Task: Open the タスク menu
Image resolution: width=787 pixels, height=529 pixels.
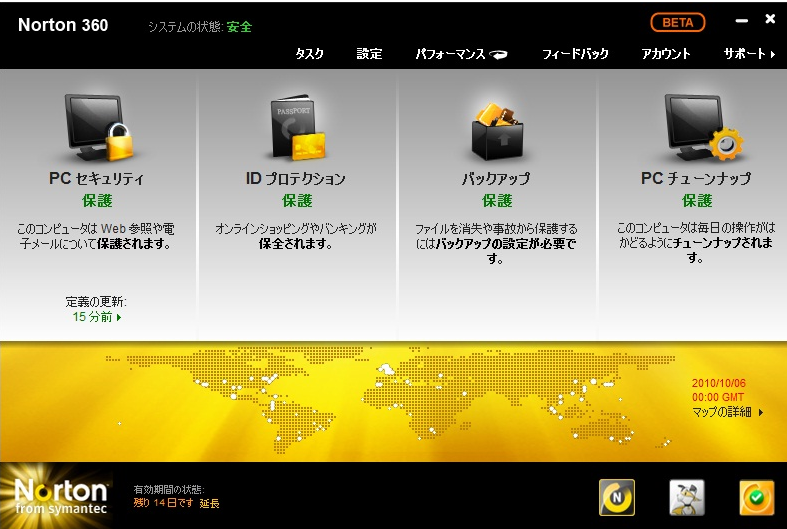Action: [309, 54]
